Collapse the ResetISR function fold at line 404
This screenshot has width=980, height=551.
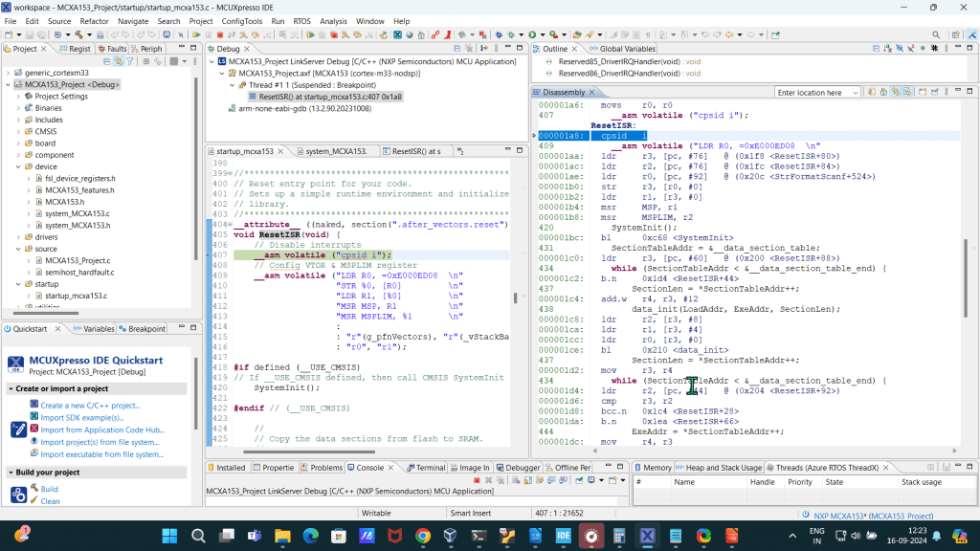228,225
